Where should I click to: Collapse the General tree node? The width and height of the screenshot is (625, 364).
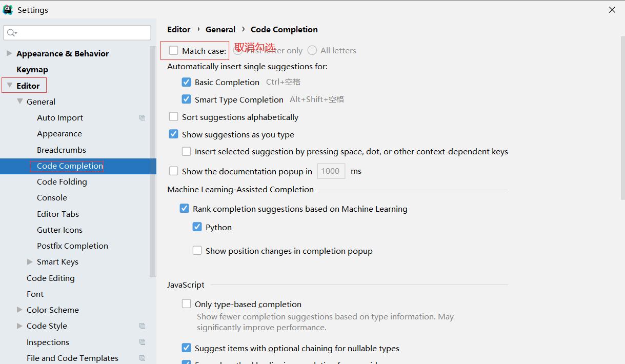tap(19, 102)
